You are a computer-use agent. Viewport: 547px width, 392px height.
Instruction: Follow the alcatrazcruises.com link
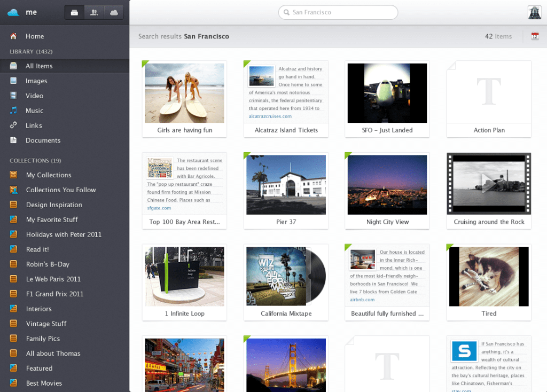[270, 116]
